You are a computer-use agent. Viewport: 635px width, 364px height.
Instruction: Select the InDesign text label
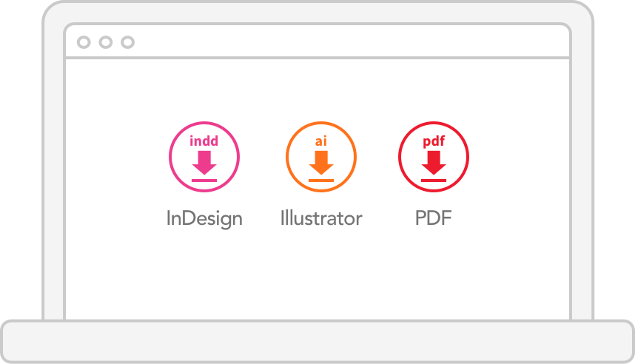[x=204, y=219]
